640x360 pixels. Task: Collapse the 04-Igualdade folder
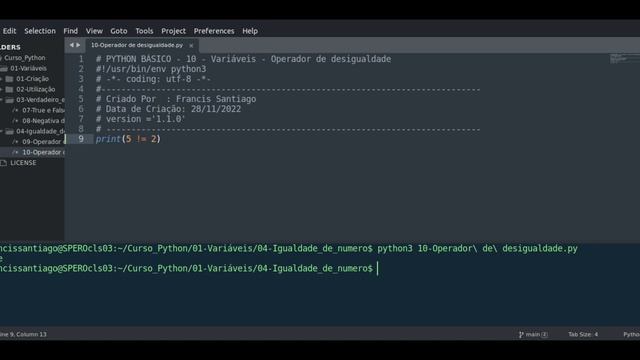click(1, 131)
